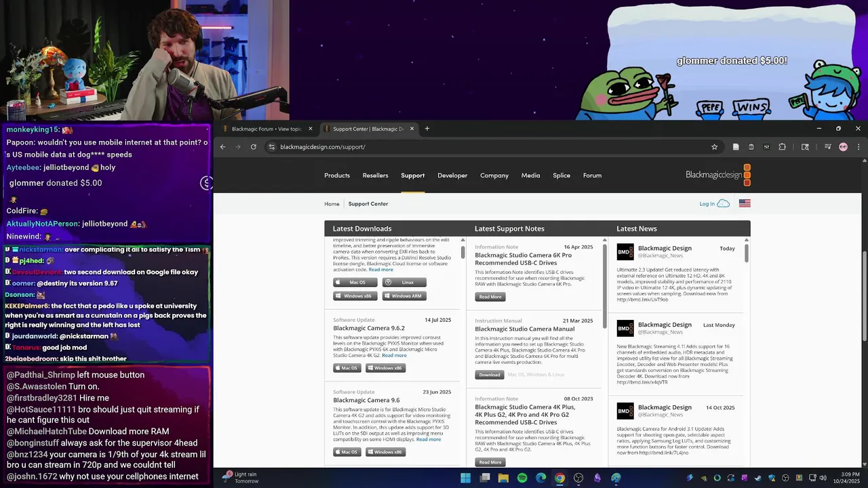Open the Windows Start menu
This screenshot has width=868, height=488.
466,478
